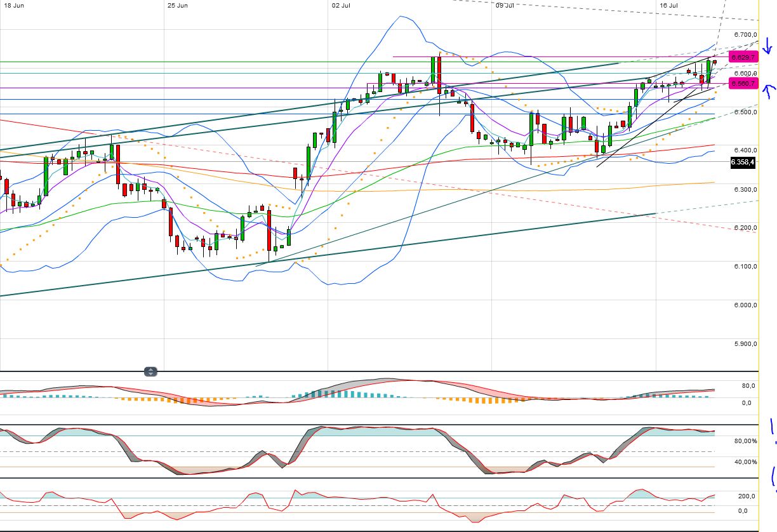Click the 16 Jul date label
The image size is (777, 532).
[x=668, y=5]
